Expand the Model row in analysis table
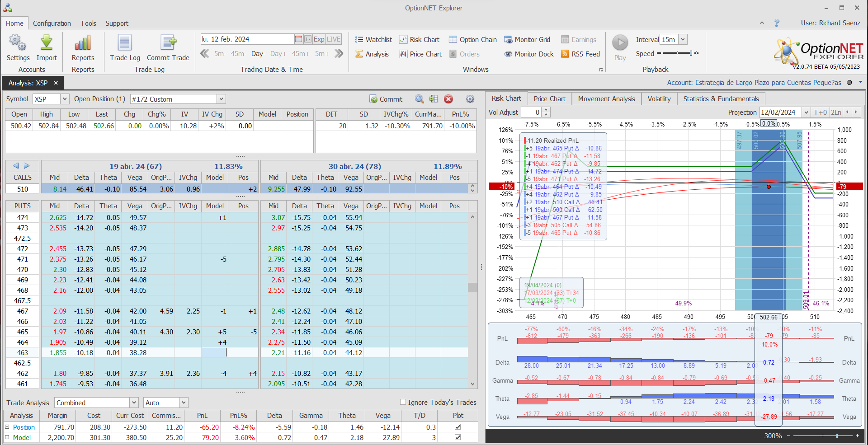 pos(7,437)
